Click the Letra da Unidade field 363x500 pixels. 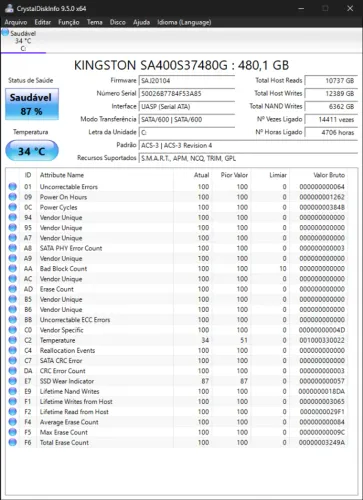pyautogui.click(x=187, y=132)
